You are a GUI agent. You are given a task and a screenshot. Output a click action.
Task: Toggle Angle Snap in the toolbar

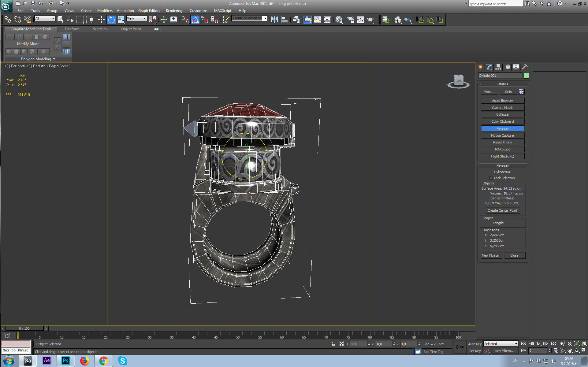click(x=195, y=20)
